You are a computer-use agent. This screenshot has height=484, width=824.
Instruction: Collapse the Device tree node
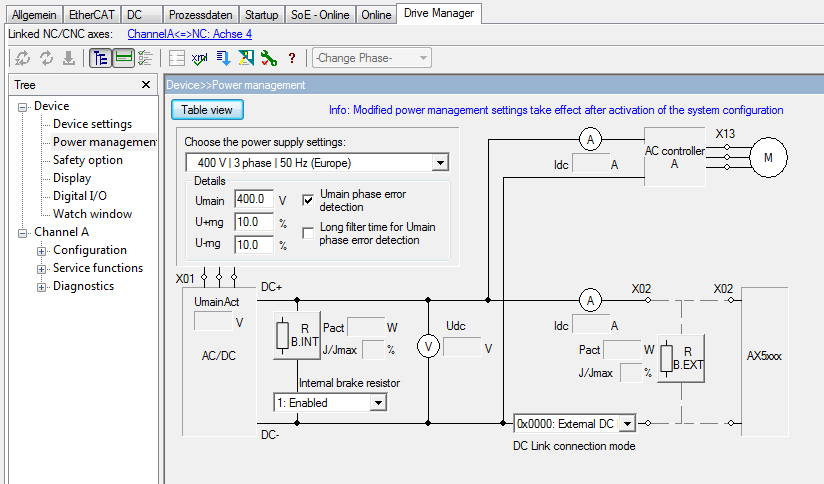coord(22,107)
